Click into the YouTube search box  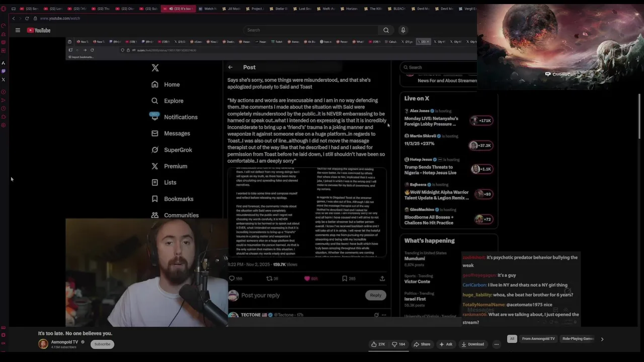pyautogui.click(x=310, y=30)
